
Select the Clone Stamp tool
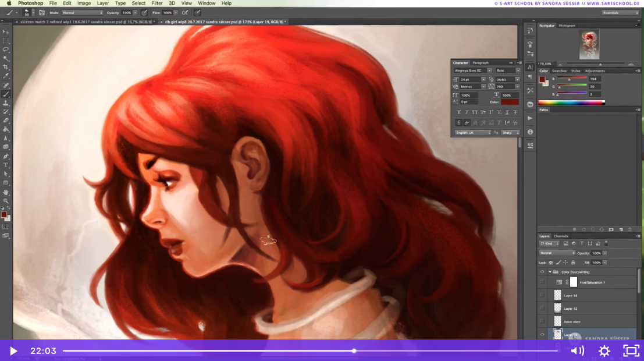coord(6,103)
